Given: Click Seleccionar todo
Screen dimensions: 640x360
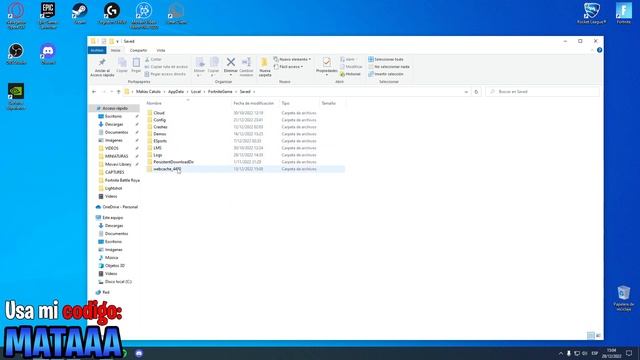Looking at the screenshot, I should (x=386, y=59).
